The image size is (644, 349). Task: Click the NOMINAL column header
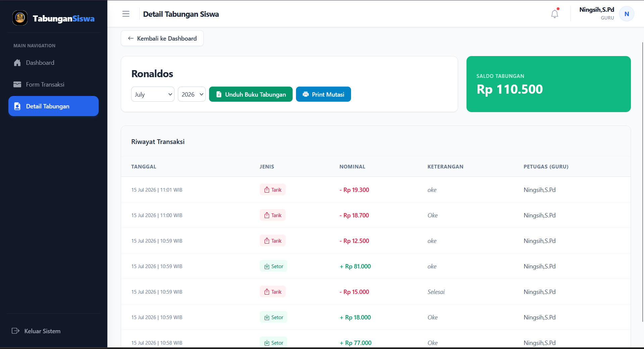coord(352,166)
